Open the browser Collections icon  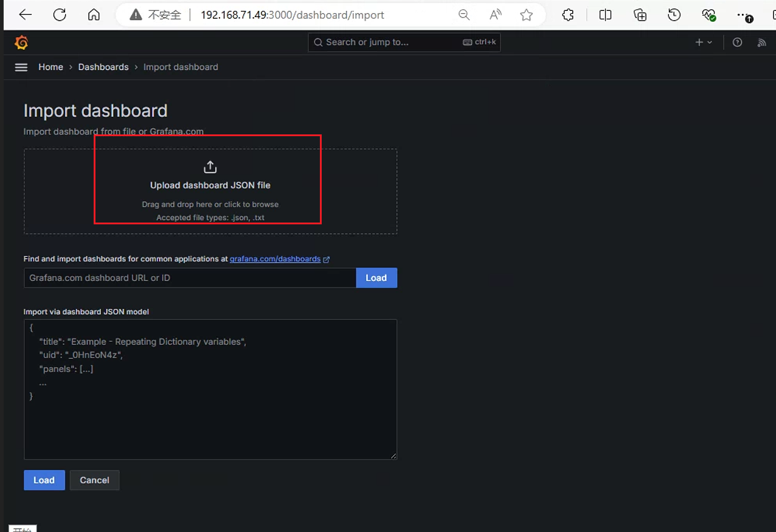tap(640, 15)
